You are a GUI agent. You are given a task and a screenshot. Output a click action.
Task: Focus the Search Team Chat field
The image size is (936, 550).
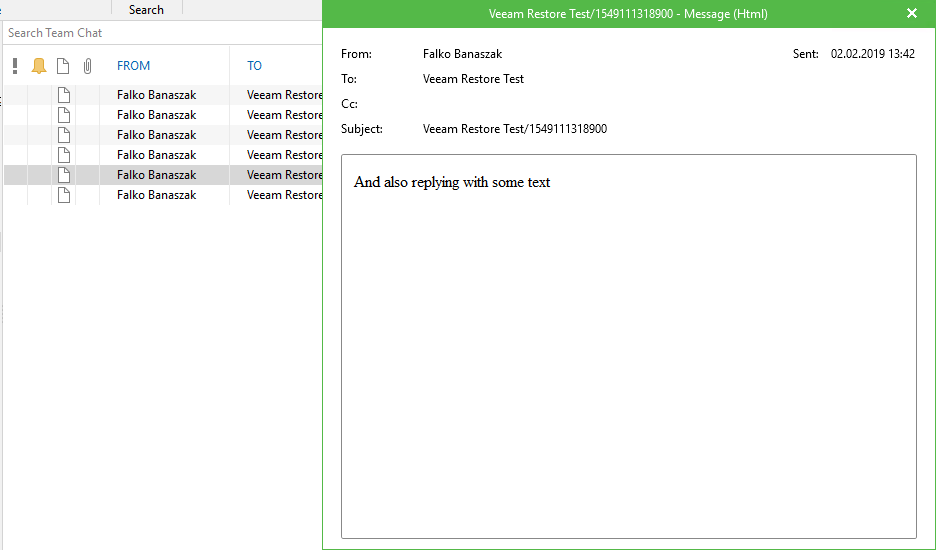[x=162, y=33]
